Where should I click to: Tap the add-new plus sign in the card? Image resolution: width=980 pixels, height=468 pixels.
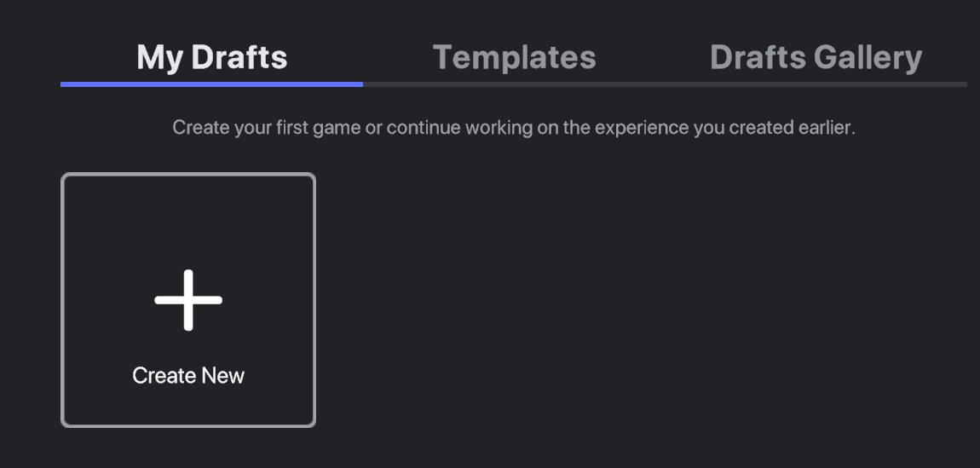click(x=188, y=300)
